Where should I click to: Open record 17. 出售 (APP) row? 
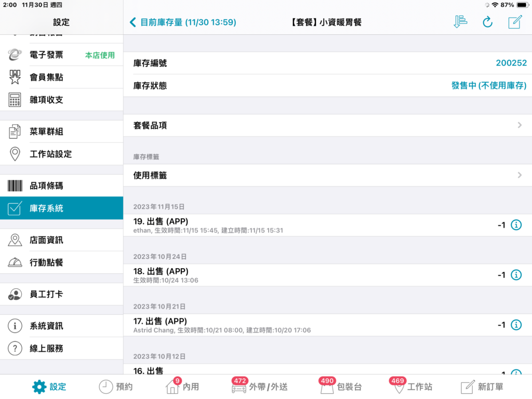pos(328,325)
